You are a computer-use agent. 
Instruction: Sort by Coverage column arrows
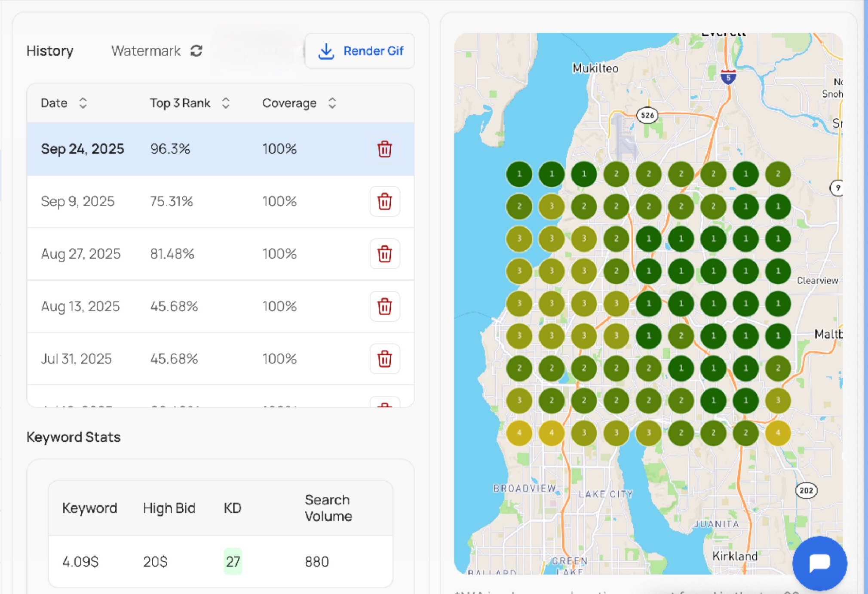[332, 103]
